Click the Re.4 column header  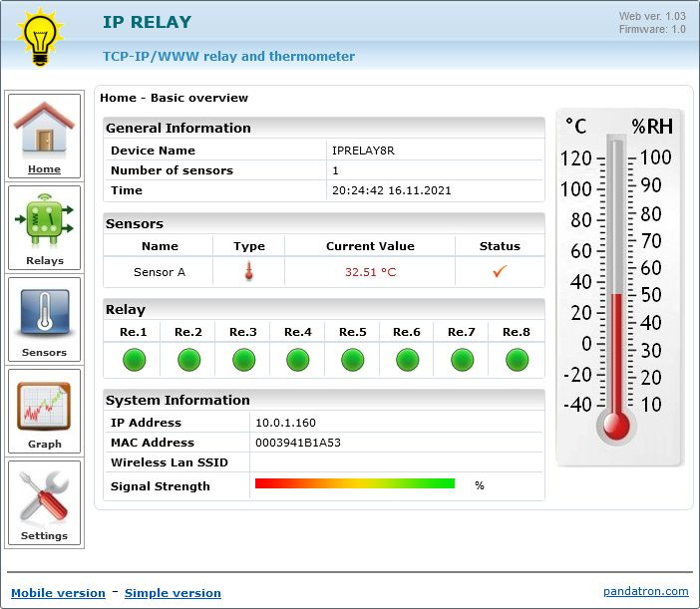pyautogui.click(x=298, y=332)
